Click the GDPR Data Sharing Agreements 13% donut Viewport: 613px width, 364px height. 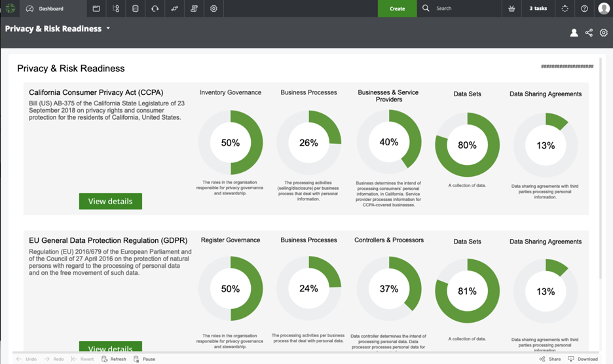(546, 291)
